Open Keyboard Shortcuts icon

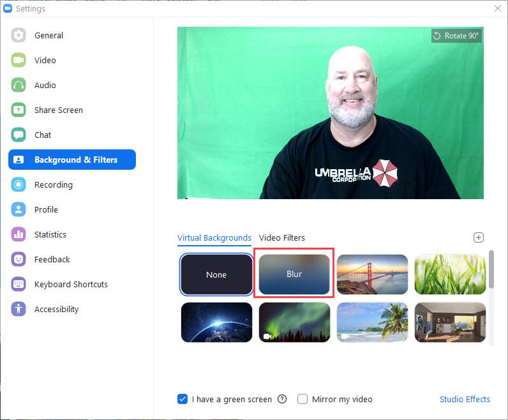click(19, 285)
